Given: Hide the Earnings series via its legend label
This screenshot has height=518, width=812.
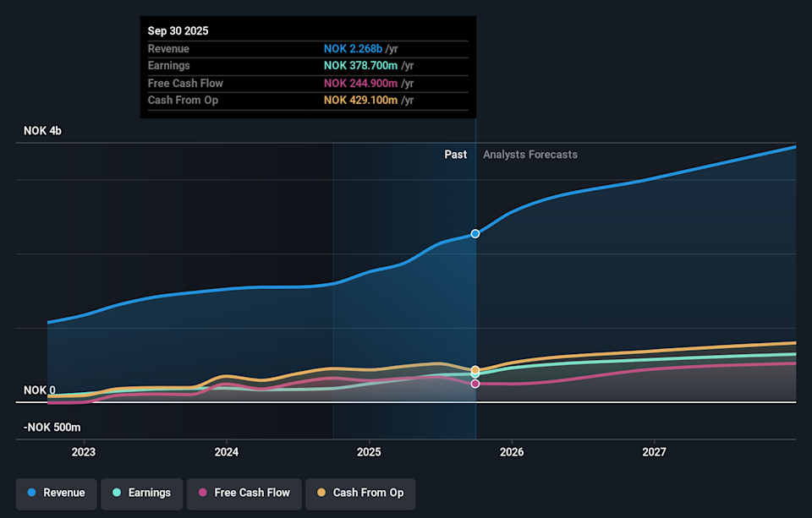Looking at the screenshot, I should [x=149, y=493].
